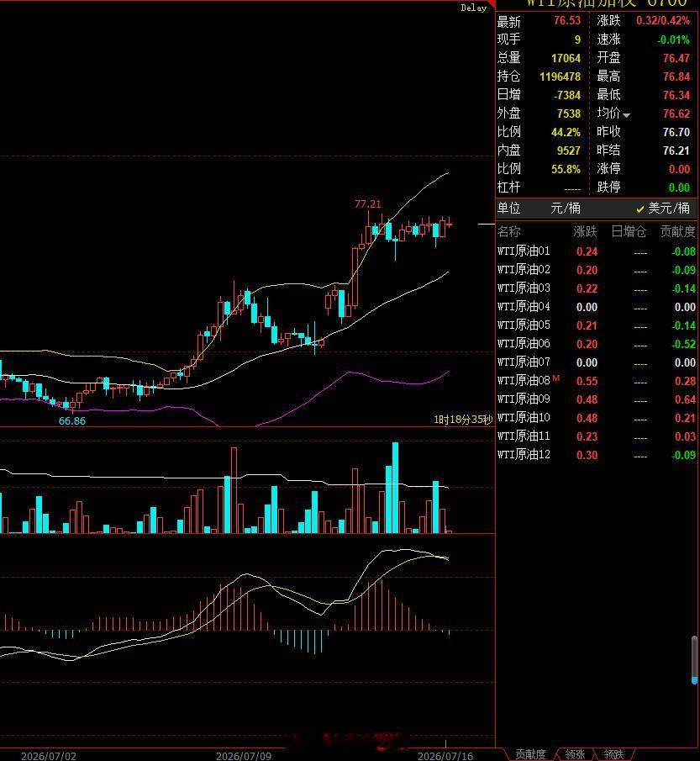Click the 2026/07/02 date label
Viewport: 700px width, 761px height.
tap(49, 756)
